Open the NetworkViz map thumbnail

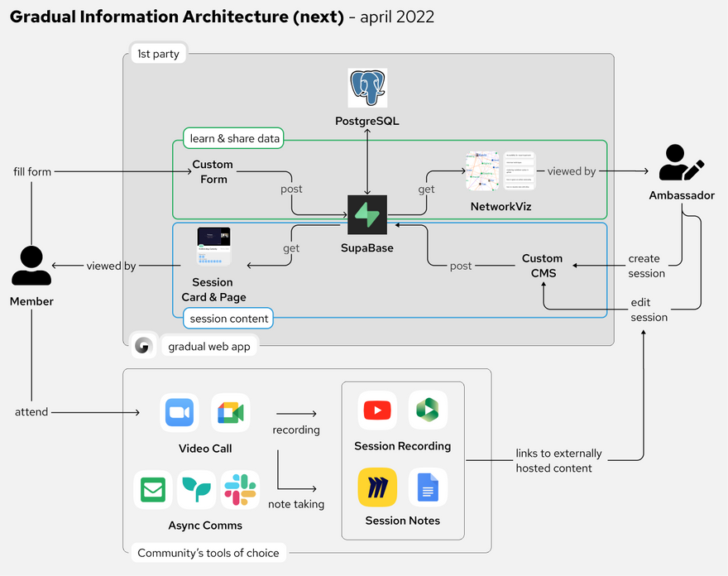tap(482, 170)
